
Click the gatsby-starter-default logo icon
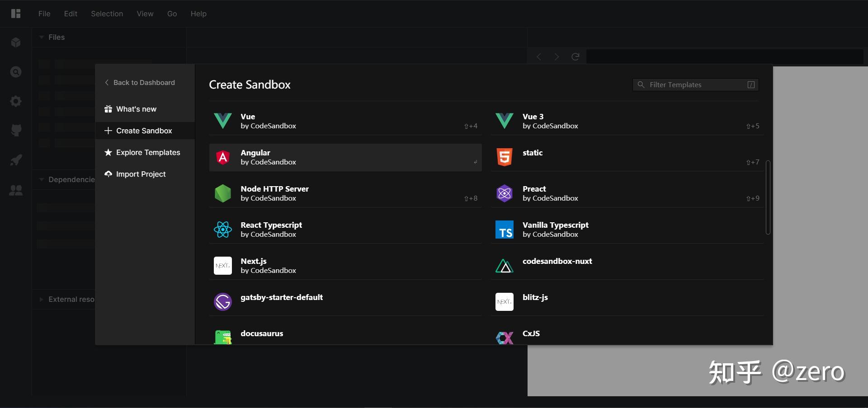[x=223, y=302]
